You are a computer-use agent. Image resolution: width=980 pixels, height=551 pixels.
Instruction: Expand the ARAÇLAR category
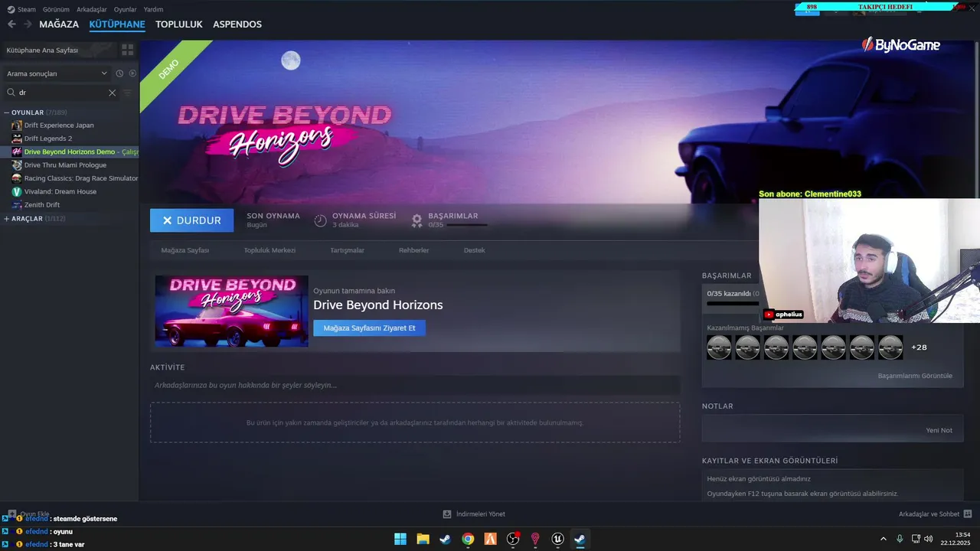click(x=7, y=219)
